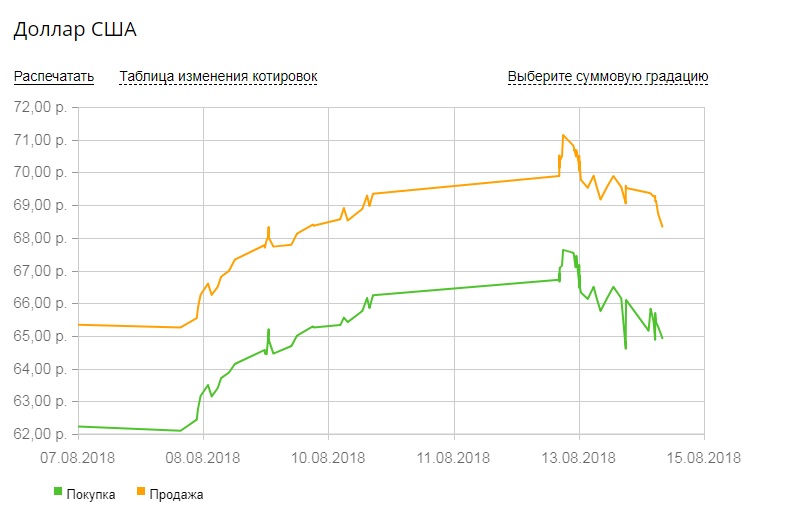
Task: Select the 08.08.2018 date axis label
Action: 203,457
